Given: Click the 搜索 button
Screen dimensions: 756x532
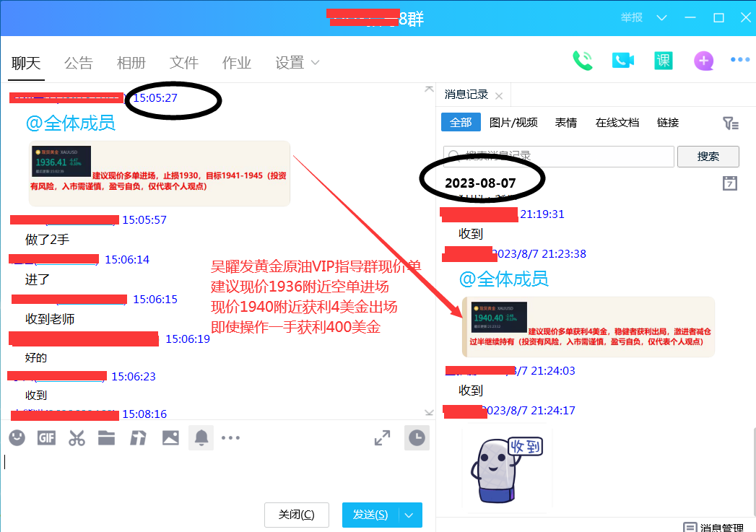Looking at the screenshot, I should pos(708,156).
